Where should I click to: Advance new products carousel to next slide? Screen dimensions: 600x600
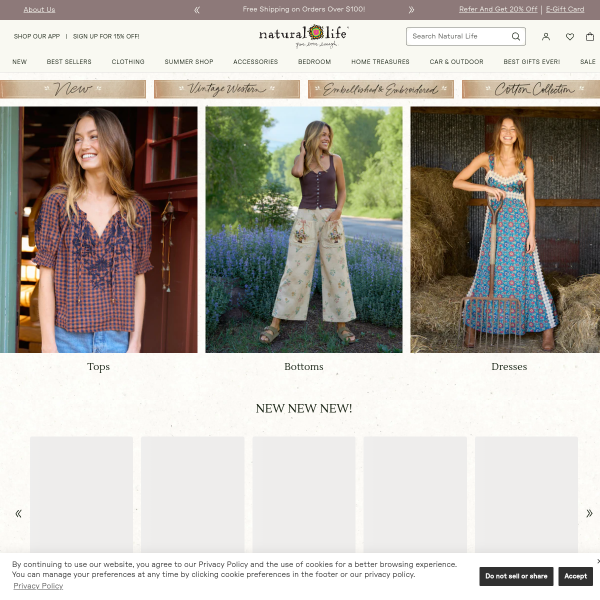point(589,514)
